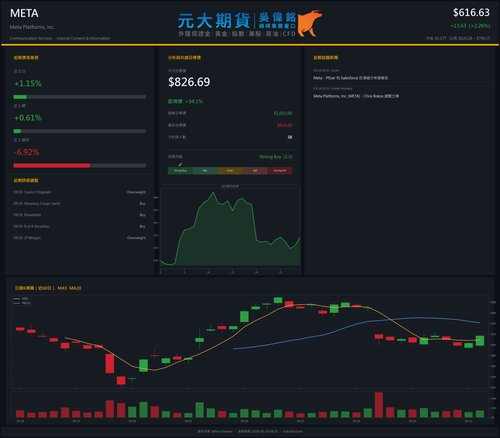Click the tallest red volume bar
This screenshot has width=500, height=438.
pos(379,405)
